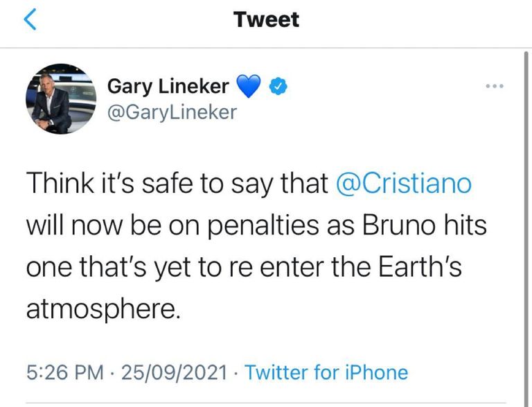Click the 25/09/2021 date

tap(174, 372)
